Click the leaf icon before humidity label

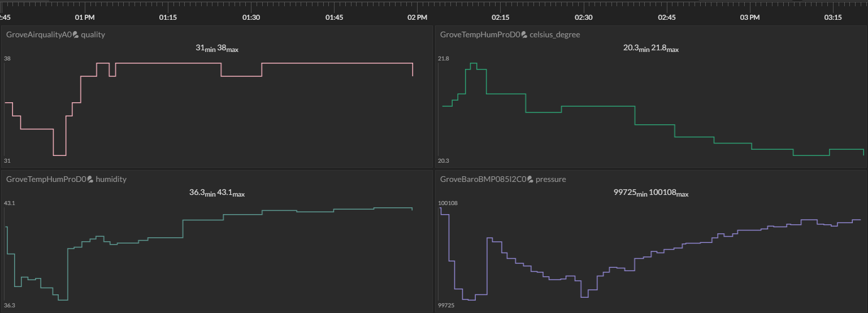[x=90, y=180]
